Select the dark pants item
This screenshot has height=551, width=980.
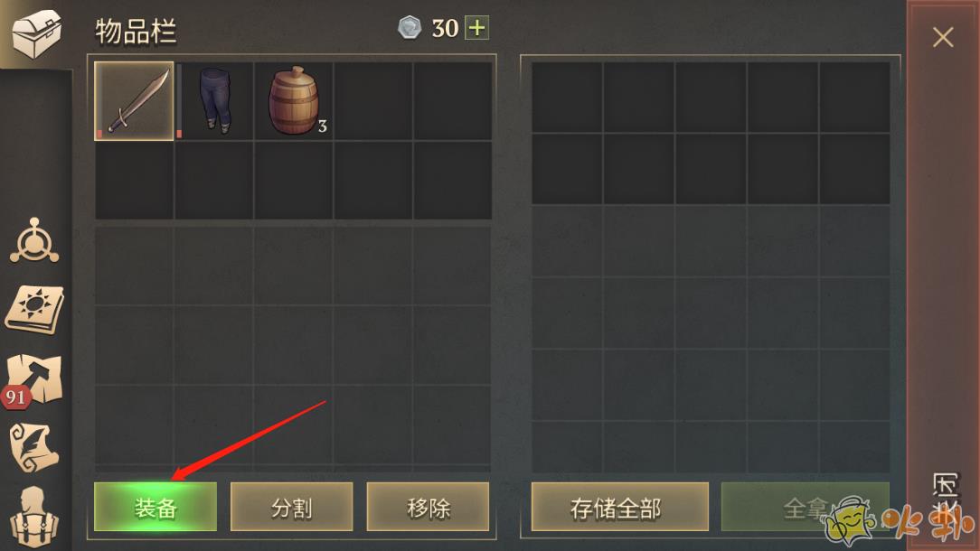pyautogui.click(x=214, y=100)
